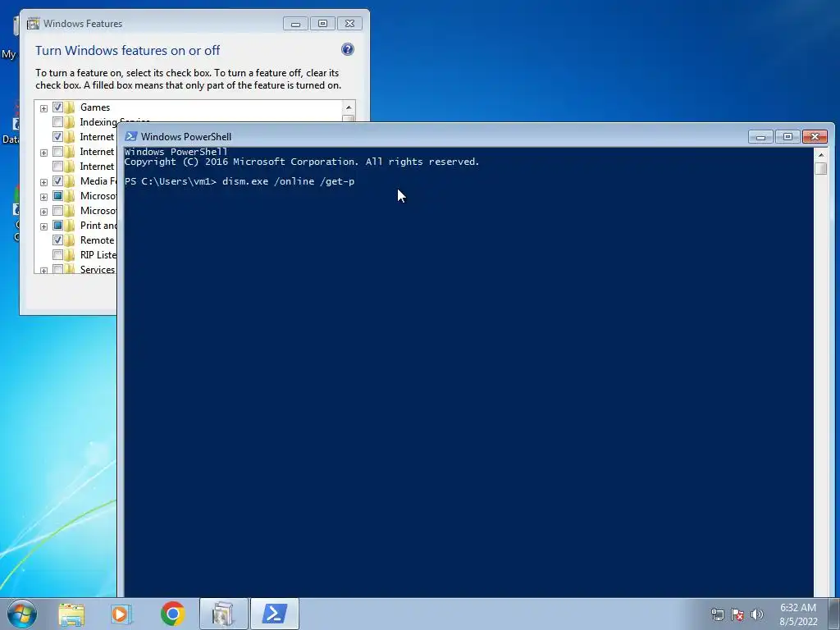
Task: Click the dism.exe command line text
Action: 288,181
